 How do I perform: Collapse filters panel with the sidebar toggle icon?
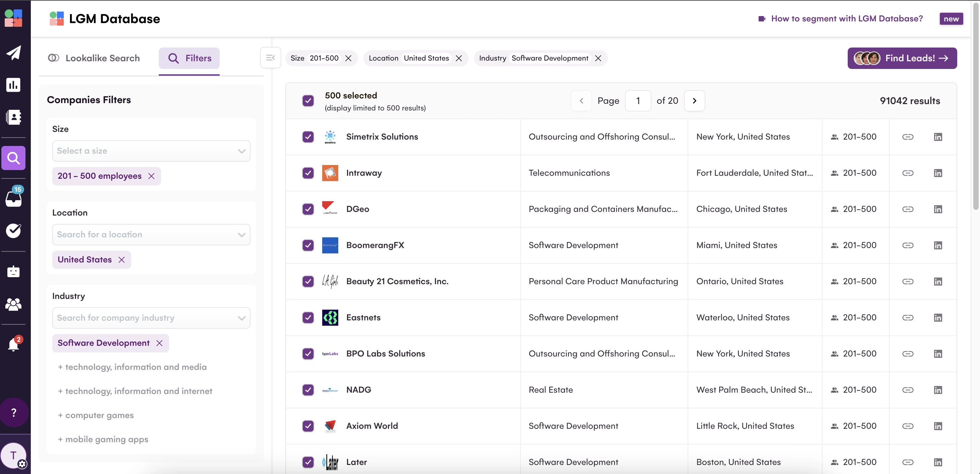pos(270,58)
